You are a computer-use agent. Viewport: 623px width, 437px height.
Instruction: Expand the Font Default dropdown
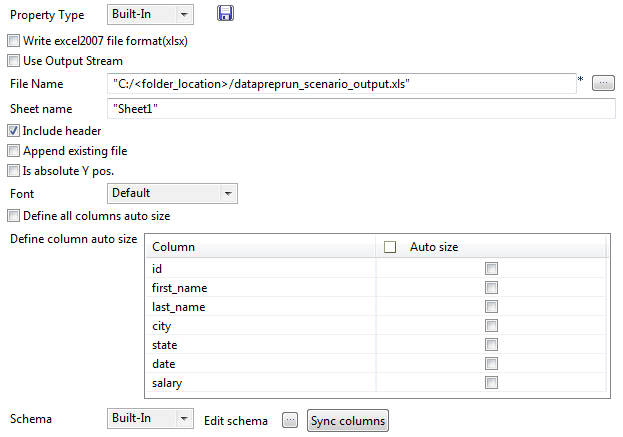[171, 193]
